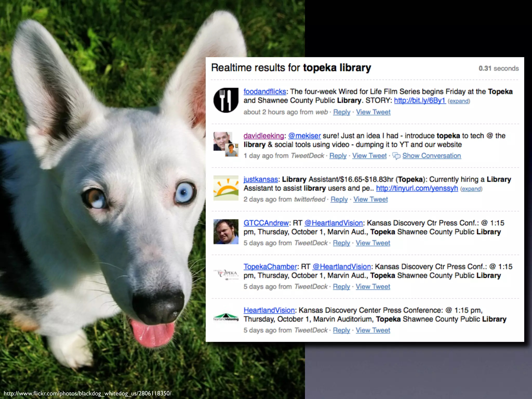This screenshot has height=399, width=532.
Task: Expand the bit.ly short link
Action: tap(459, 101)
